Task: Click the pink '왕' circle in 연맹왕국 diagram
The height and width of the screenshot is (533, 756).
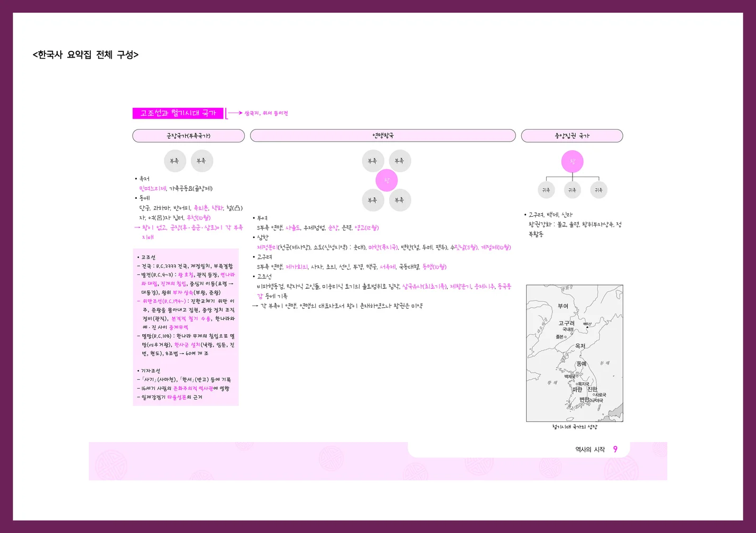Action: pyautogui.click(x=386, y=180)
